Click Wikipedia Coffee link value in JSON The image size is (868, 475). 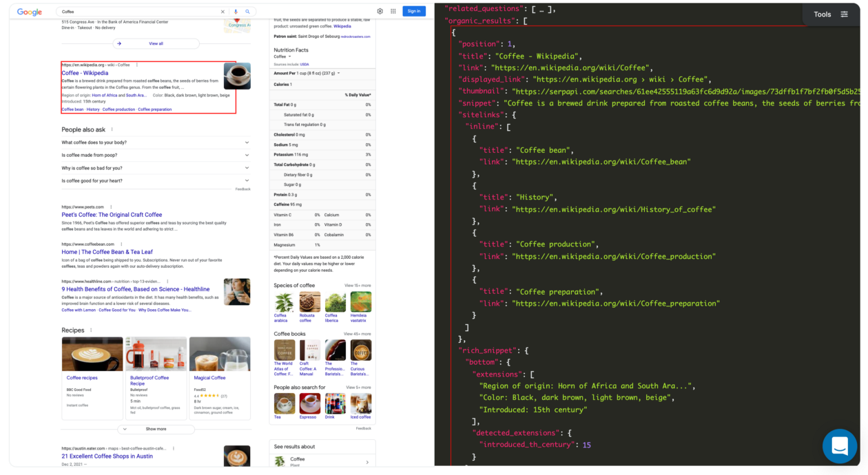click(x=570, y=67)
